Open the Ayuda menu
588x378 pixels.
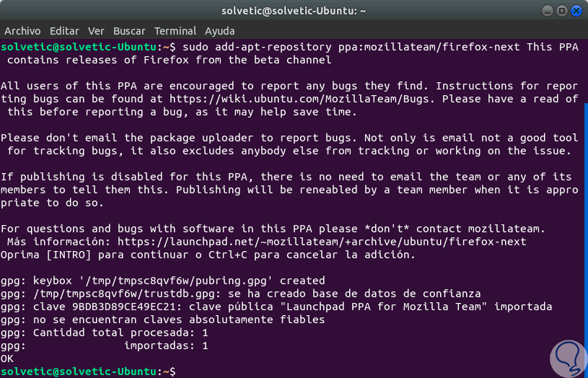click(219, 31)
